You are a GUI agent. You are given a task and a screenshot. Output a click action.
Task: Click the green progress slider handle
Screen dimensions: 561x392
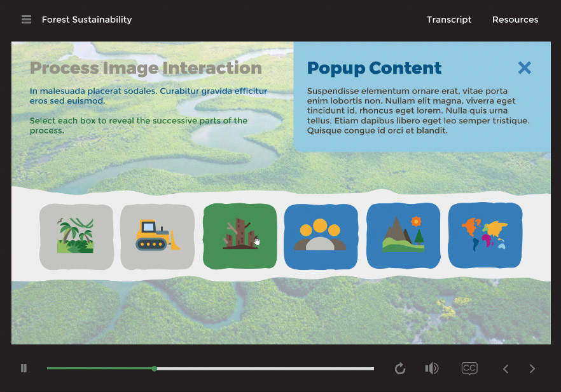[x=154, y=368]
